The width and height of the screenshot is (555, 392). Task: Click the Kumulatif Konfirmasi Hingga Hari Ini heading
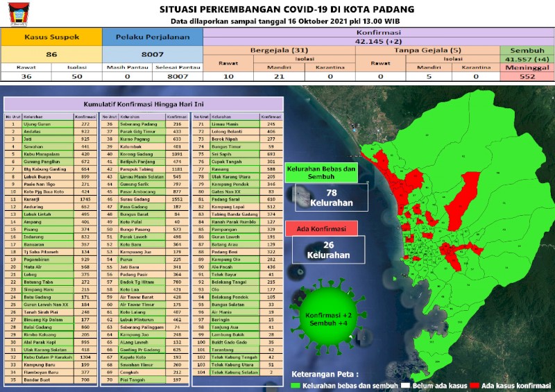click(144, 104)
